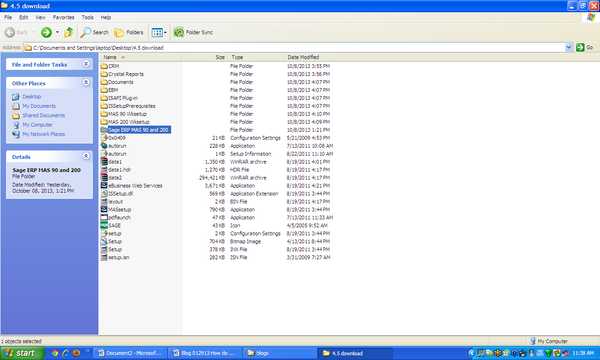The height and width of the screenshot is (360, 600).
Task: Select the setup Configuration Settings file
Action: tap(111, 233)
